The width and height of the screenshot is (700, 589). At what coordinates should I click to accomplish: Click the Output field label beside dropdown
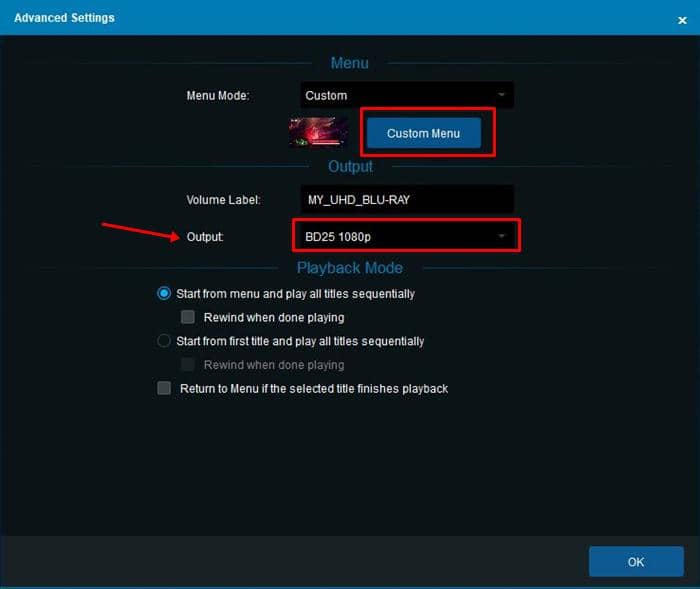coord(205,237)
